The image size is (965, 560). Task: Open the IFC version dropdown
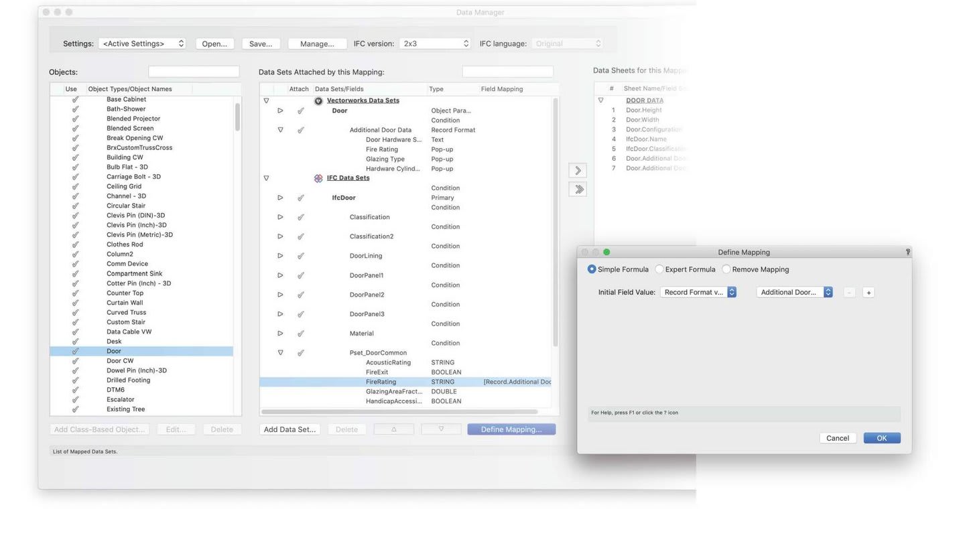tap(434, 44)
